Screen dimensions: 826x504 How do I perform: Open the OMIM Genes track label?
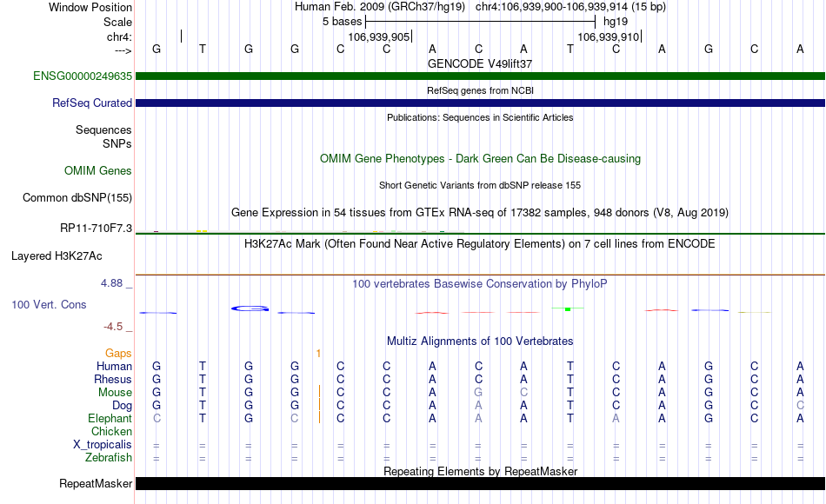click(x=98, y=170)
